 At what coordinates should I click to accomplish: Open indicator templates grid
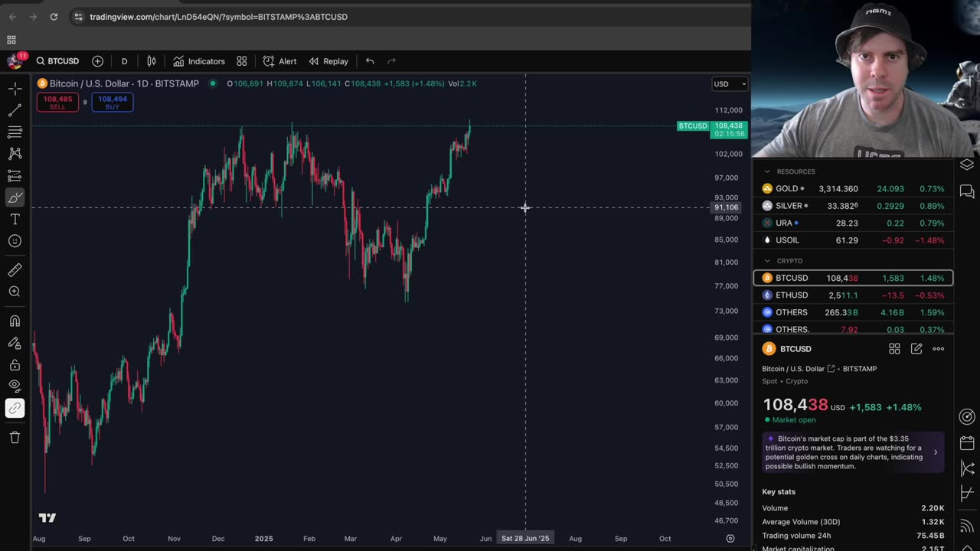tap(242, 61)
